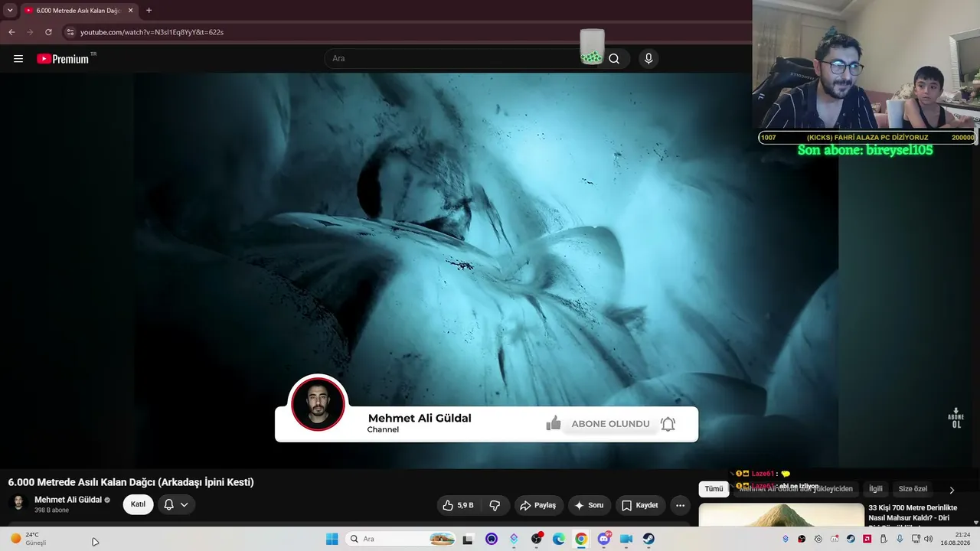980x551 pixels.
Task: Click the 398 B abone subscriber count
Action: coord(51,510)
